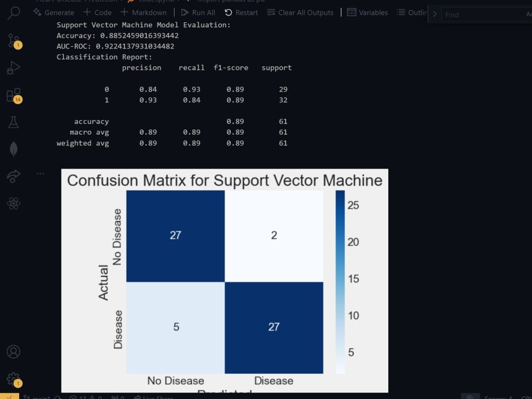Viewport: 532px width, 399px height.
Task: Add a new Markdown cell
Action: pyautogui.click(x=144, y=13)
